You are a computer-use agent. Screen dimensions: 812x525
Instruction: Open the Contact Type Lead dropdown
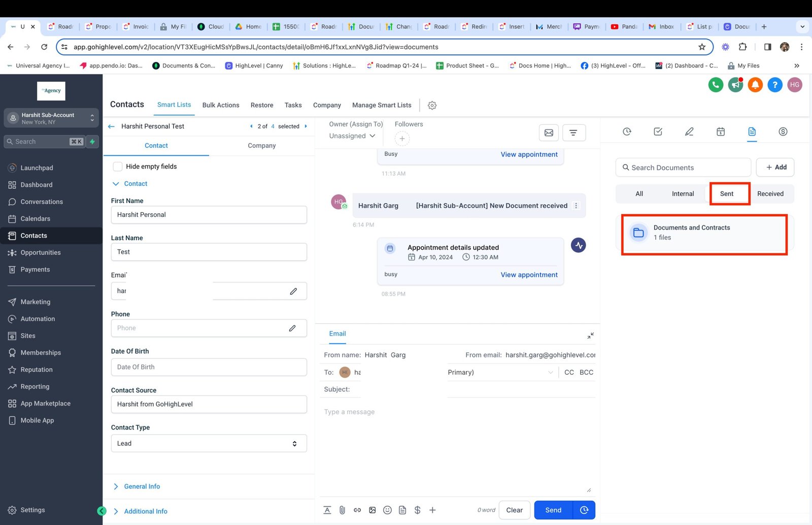pyautogui.click(x=209, y=443)
